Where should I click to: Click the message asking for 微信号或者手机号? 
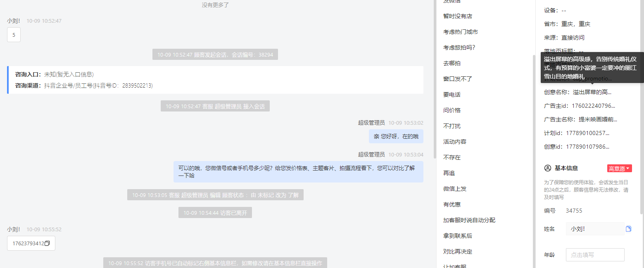[298, 172]
